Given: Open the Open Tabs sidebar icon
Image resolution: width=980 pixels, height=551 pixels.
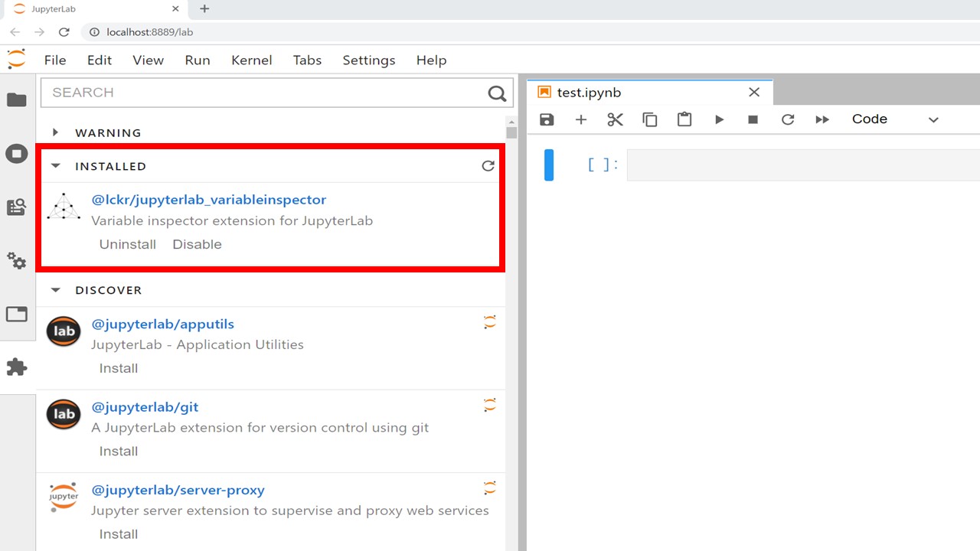Looking at the screenshot, I should [x=17, y=314].
